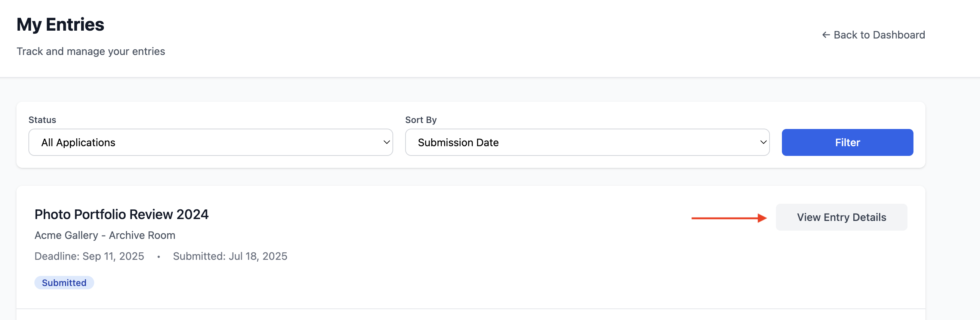Open View Entry Details for Photo Portfolio Review
The width and height of the screenshot is (980, 320).
point(841,217)
